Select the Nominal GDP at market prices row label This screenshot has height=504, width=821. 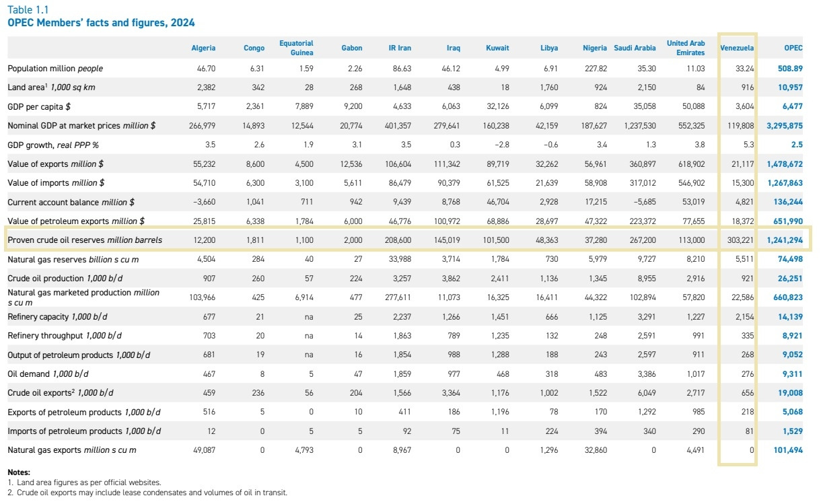point(82,126)
